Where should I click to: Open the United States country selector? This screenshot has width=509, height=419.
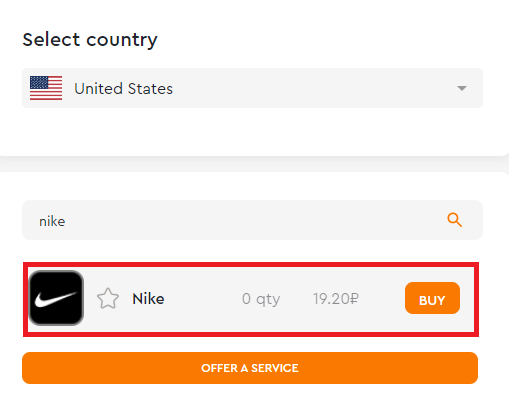[252, 88]
